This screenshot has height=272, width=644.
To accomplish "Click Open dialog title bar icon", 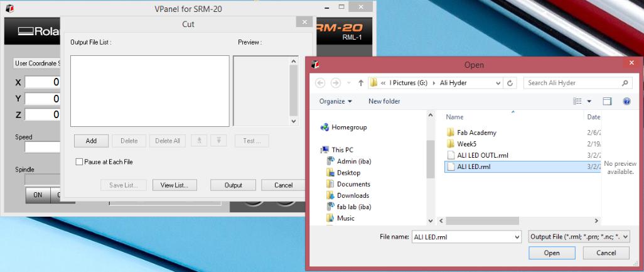I will [x=315, y=65].
